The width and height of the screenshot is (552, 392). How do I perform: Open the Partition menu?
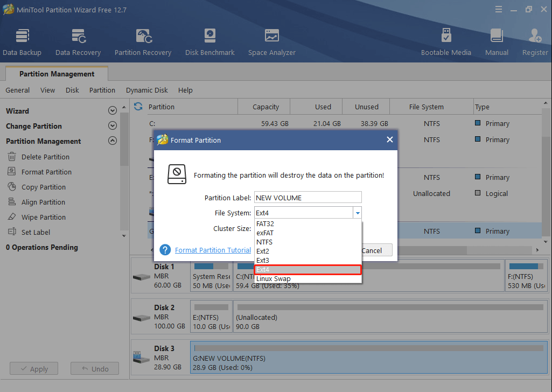102,90
